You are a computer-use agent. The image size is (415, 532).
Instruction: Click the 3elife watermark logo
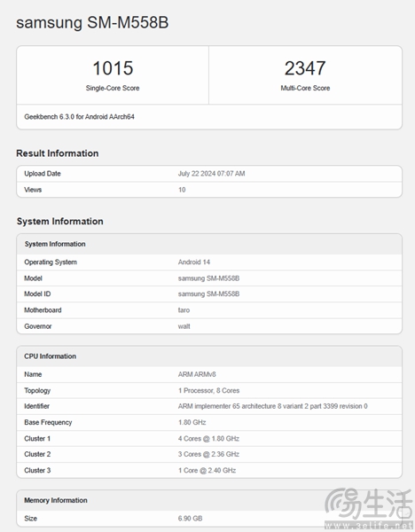(369, 508)
